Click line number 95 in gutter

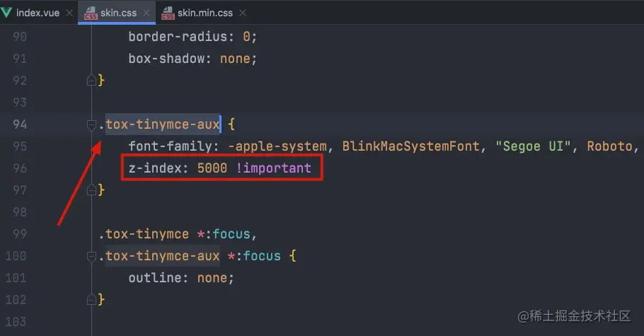20,146
